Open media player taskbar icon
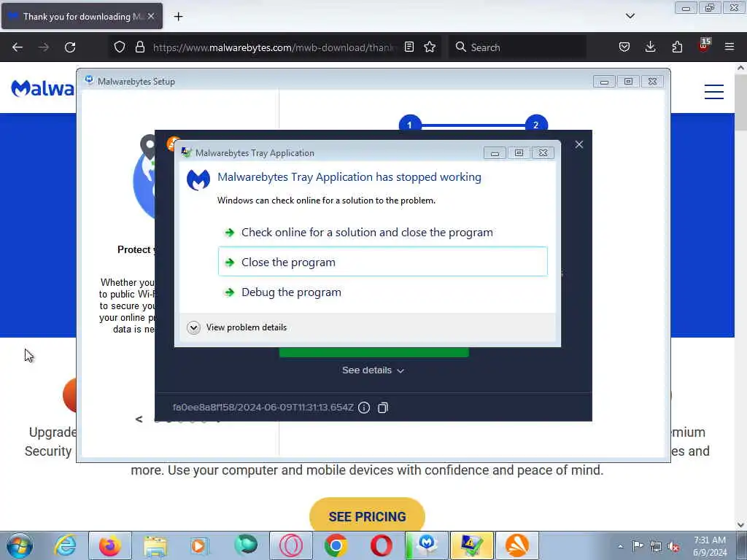The image size is (747, 560). pyautogui.click(x=200, y=545)
